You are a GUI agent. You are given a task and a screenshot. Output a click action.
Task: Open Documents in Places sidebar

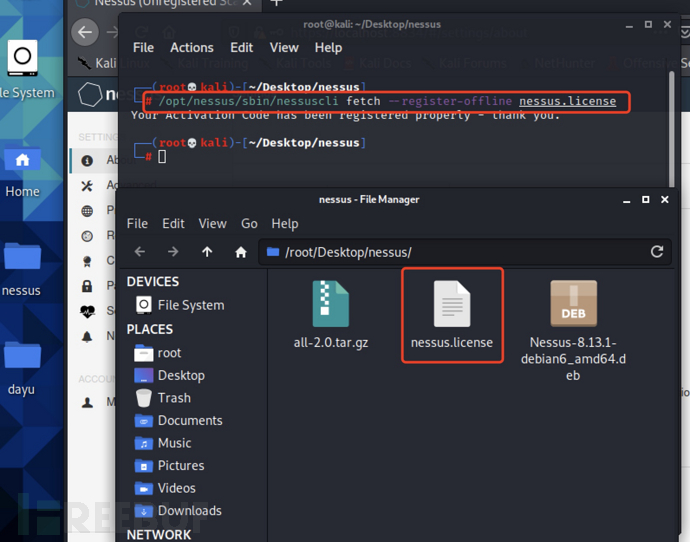178,420
